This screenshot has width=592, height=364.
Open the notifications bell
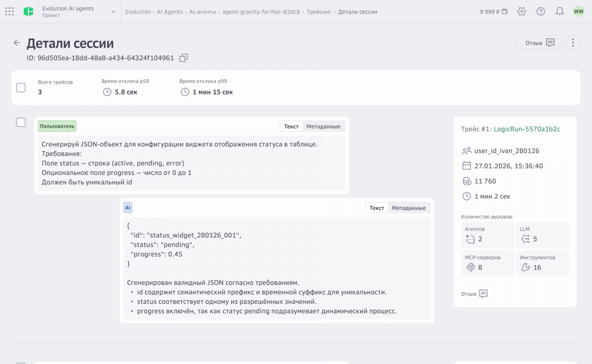559,11
